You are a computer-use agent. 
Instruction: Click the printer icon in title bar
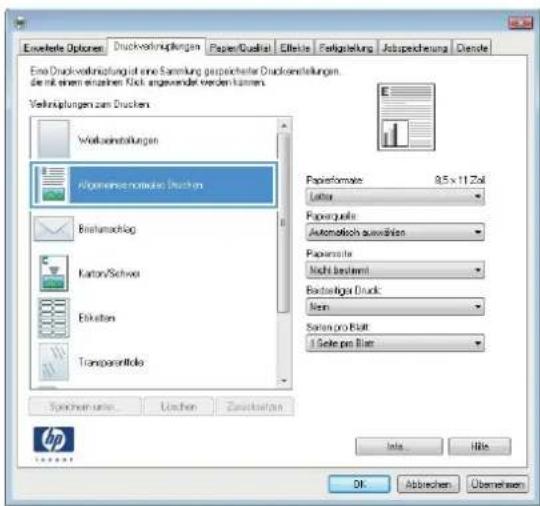[21, 23]
